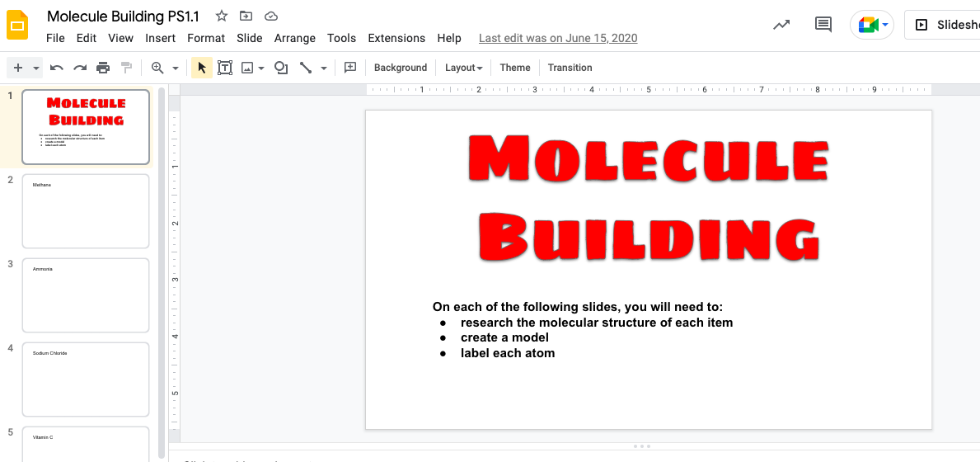Open the last edit history link
Screen dimensions: 980x462
pos(558,38)
